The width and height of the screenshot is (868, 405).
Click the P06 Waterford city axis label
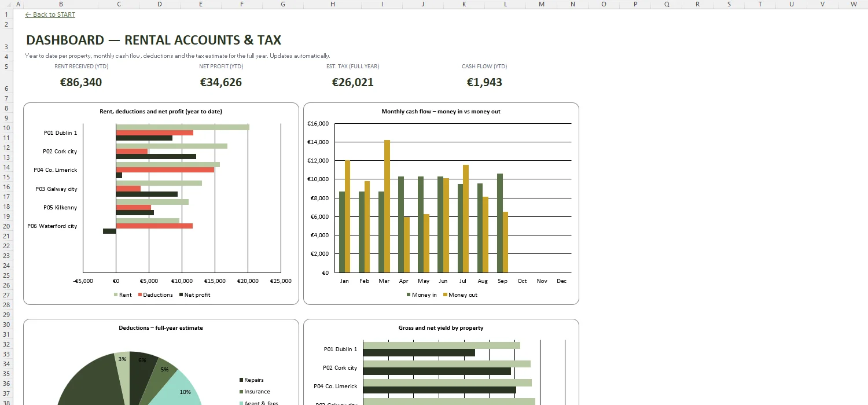52,226
